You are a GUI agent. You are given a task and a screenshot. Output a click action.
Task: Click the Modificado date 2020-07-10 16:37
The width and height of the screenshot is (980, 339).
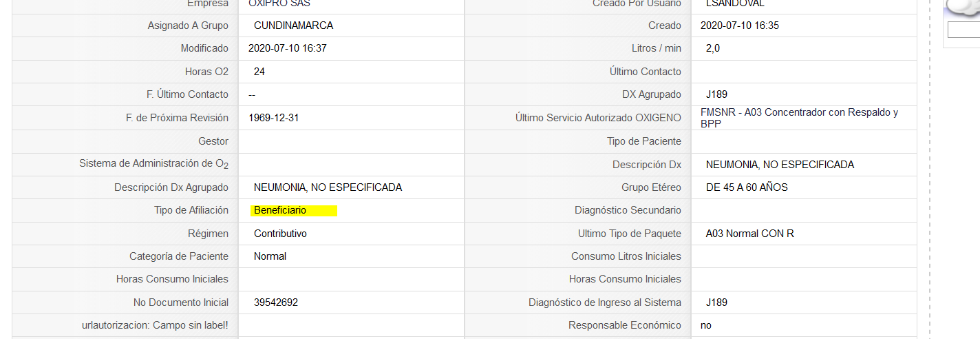pyautogui.click(x=288, y=48)
